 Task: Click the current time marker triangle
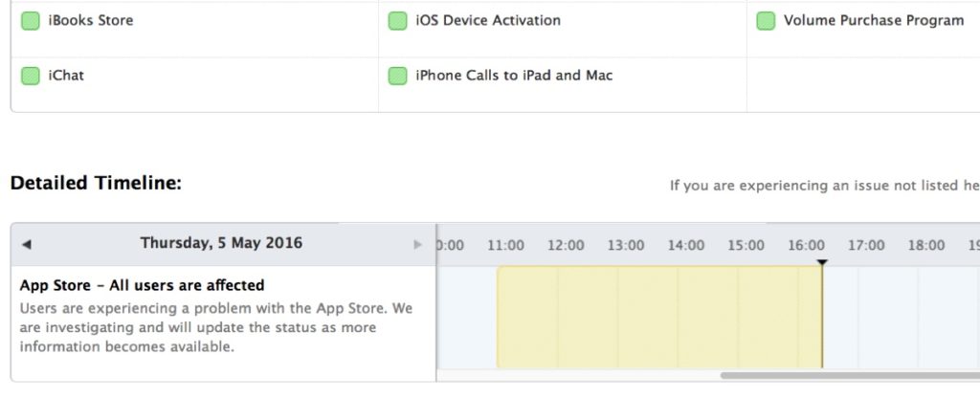point(822,262)
